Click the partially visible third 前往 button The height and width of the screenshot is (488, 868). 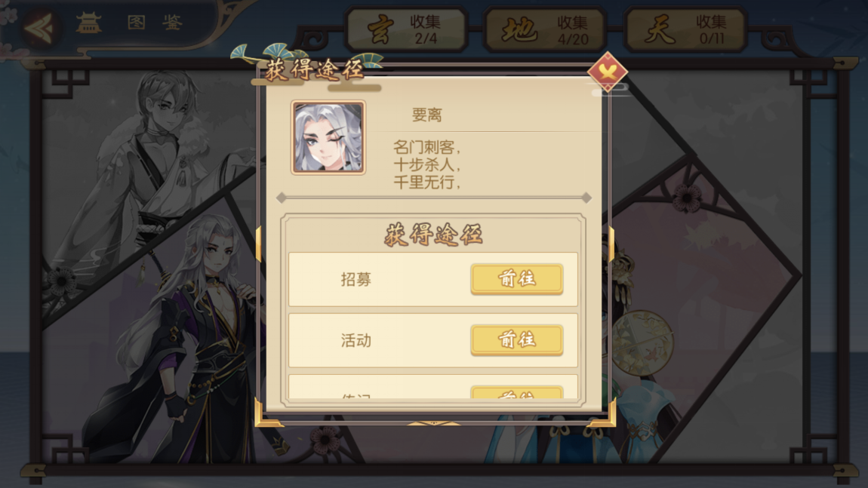coord(517,392)
